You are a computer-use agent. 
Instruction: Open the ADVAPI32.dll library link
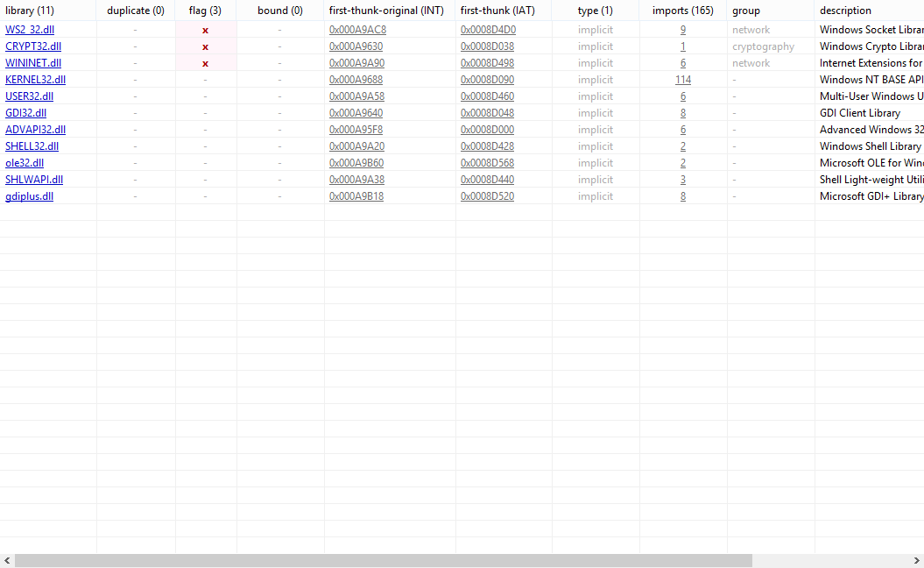pyautogui.click(x=35, y=130)
